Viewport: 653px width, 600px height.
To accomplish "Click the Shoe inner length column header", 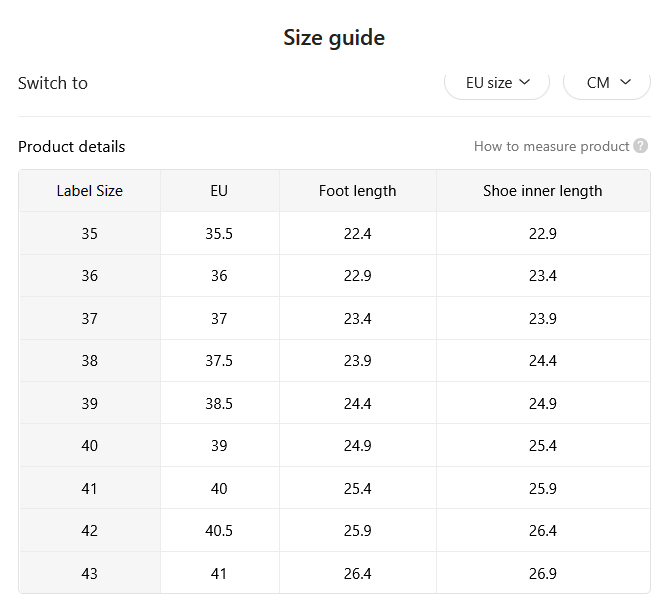I will tap(543, 191).
